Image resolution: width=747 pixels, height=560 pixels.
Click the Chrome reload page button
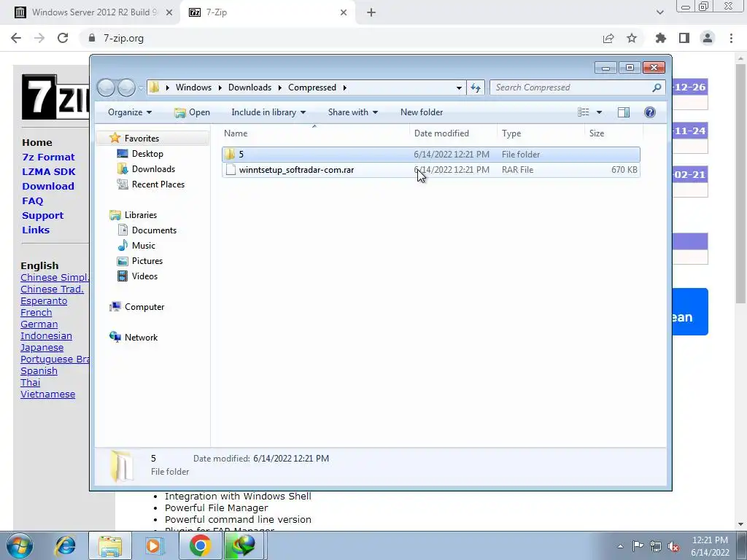[63, 38]
